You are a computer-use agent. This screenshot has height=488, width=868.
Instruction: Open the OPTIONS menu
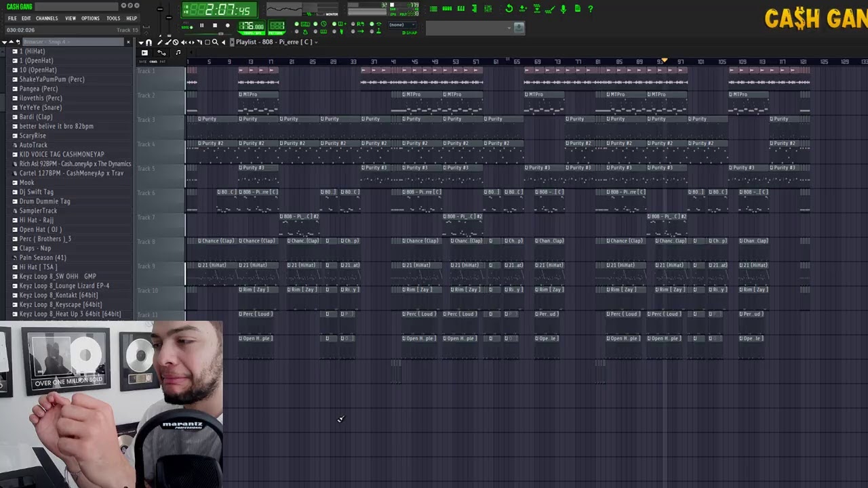coord(90,18)
